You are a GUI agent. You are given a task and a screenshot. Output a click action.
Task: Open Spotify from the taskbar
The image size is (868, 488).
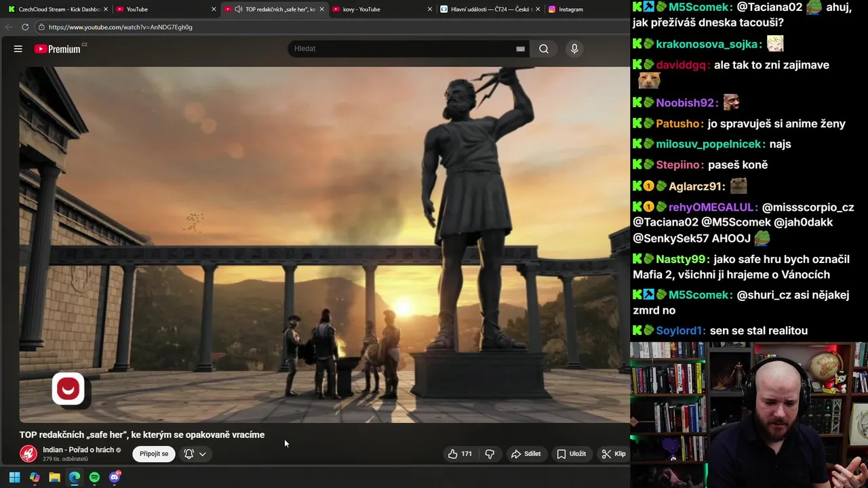pyautogui.click(x=94, y=477)
